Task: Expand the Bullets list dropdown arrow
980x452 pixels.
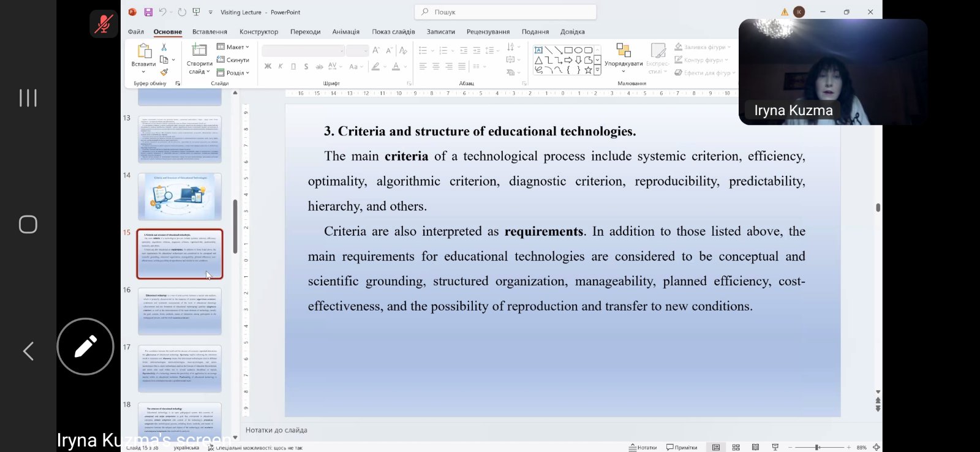Action: (432, 50)
